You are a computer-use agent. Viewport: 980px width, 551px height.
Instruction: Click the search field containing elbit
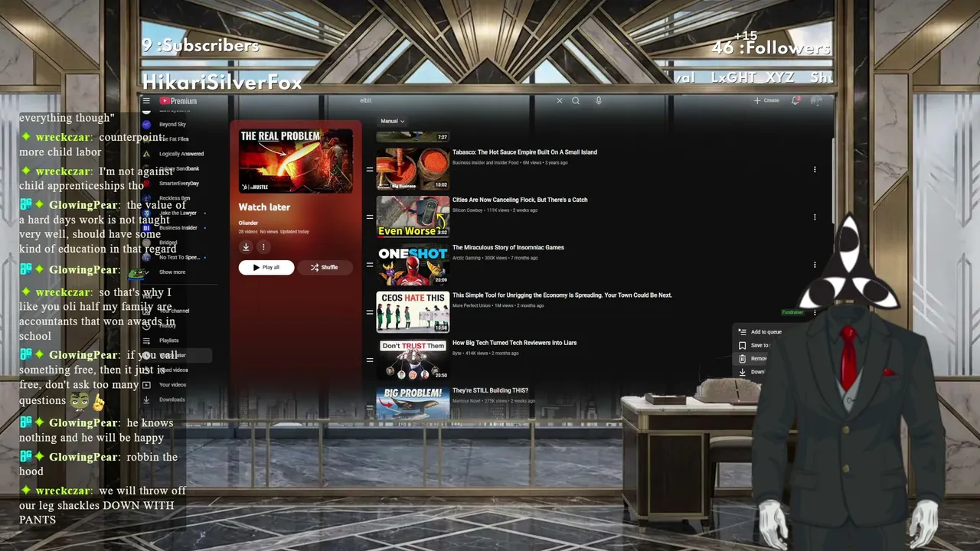tap(456, 101)
